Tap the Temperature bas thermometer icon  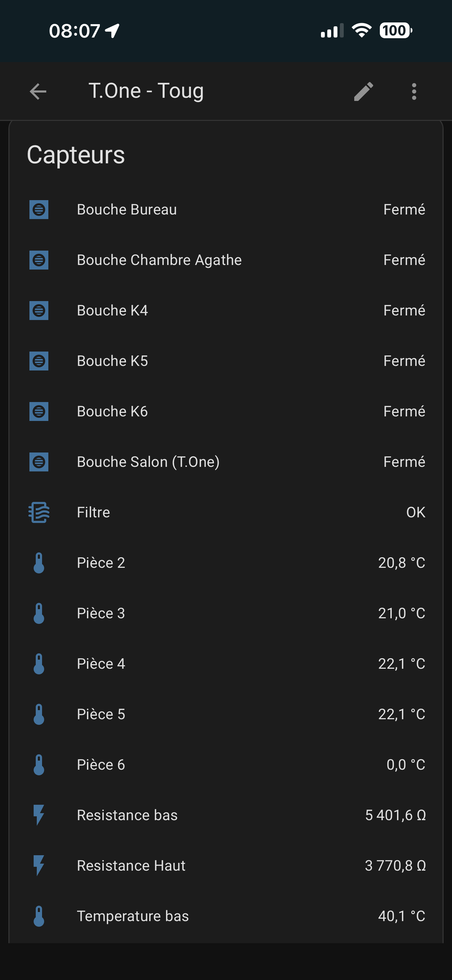[x=39, y=916]
